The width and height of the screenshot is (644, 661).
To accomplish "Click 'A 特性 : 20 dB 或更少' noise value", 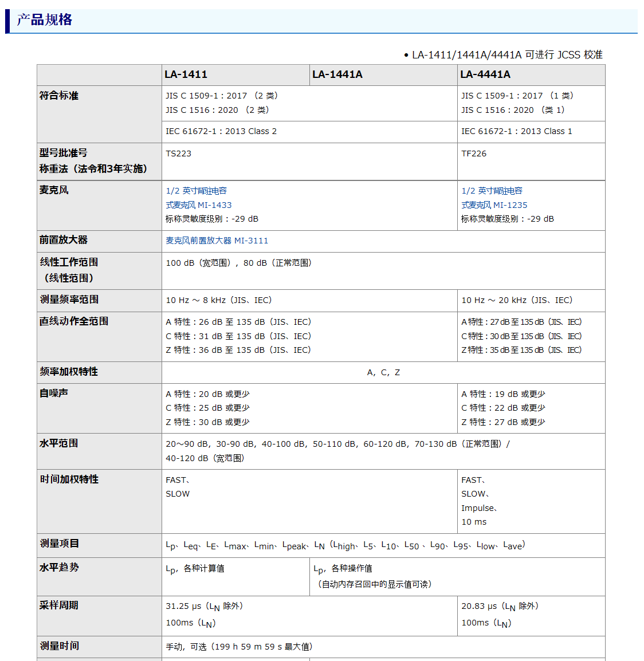I will pyautogui.click(x=208, y=394).
